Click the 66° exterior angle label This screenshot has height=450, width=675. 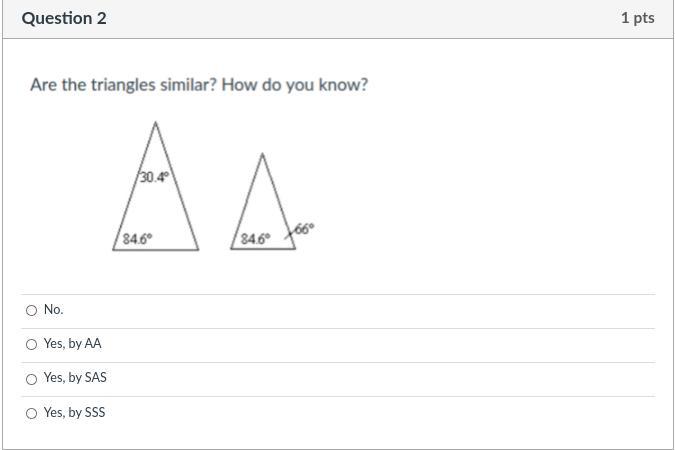[304, 228]
